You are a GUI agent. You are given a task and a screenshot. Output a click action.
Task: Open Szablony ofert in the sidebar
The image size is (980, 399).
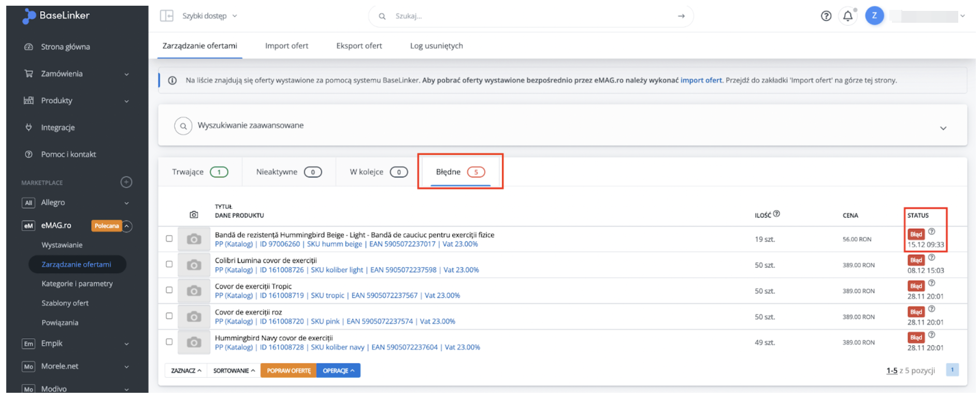[x=65, y=303]
